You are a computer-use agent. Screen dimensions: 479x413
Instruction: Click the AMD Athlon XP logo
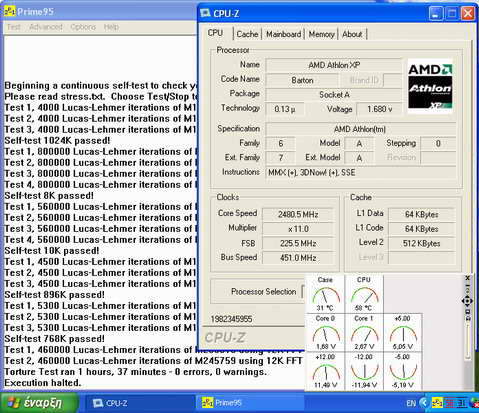pyautogui.click(x=430, y=87)
